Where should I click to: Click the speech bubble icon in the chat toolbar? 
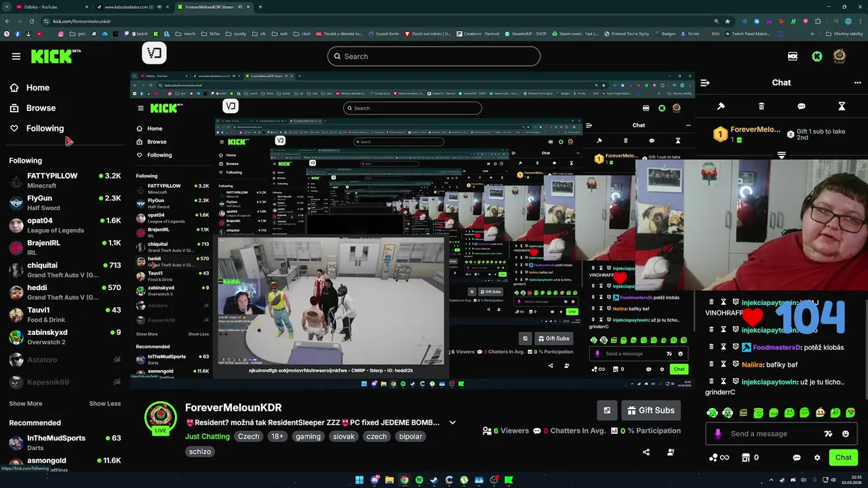802,106
